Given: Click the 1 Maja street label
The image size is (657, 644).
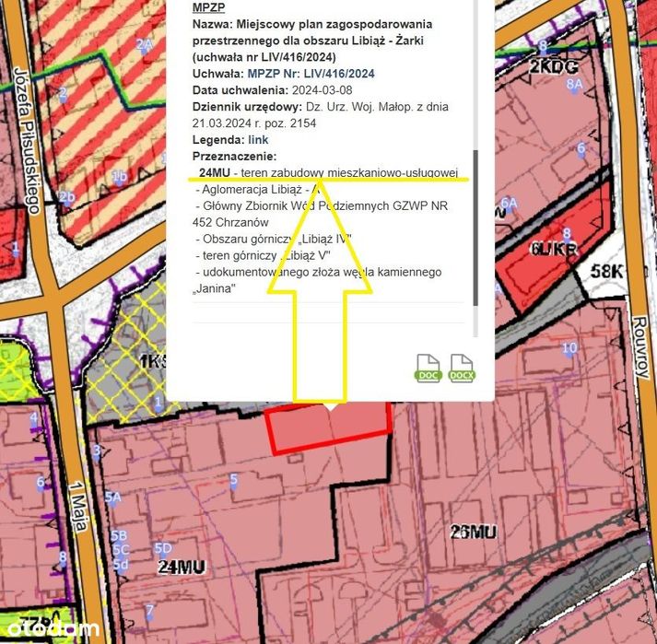Looking at the screenshot, I should 78,507.
